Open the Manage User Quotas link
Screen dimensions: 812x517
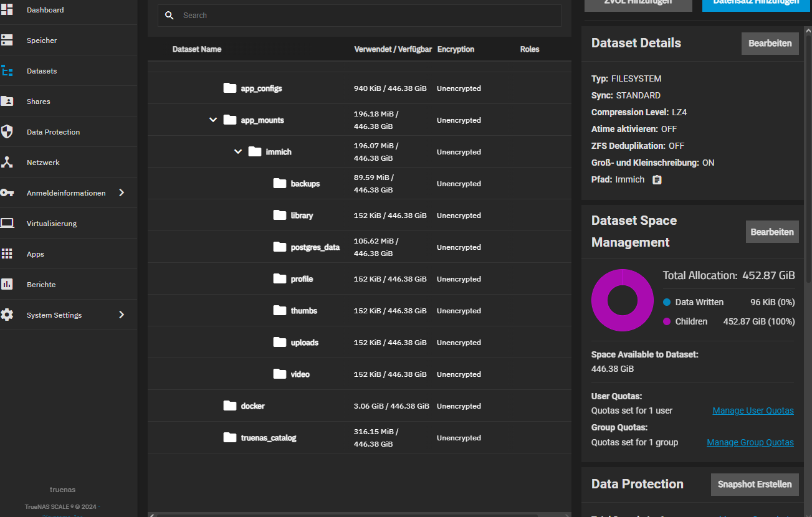[753, 411]
